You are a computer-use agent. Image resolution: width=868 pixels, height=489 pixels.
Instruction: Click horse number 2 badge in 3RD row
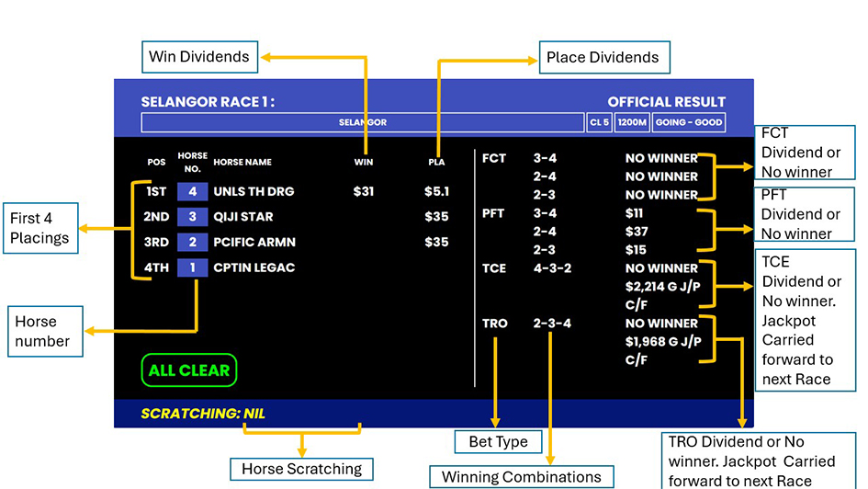(x=193, y=242)
